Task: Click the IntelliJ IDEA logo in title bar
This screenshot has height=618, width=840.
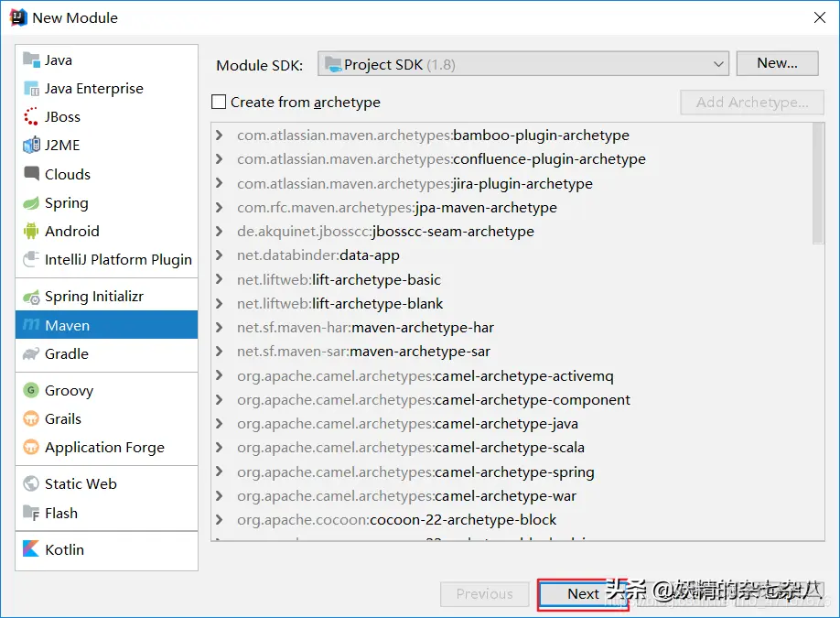Action: [18, 17]
